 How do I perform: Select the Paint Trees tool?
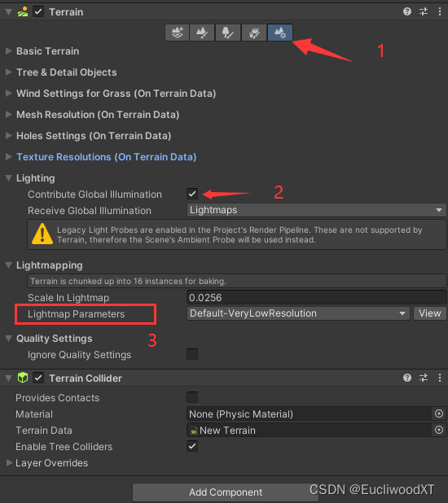(228, 33)
